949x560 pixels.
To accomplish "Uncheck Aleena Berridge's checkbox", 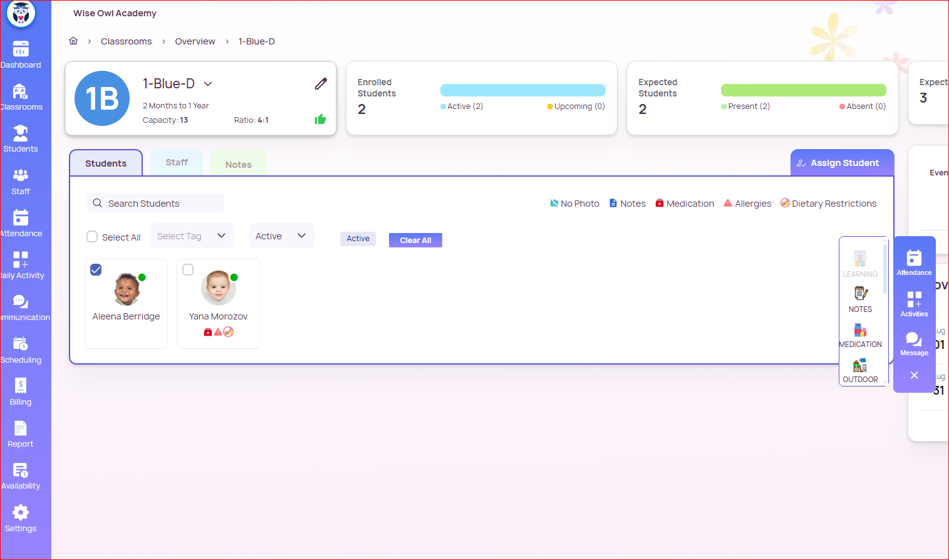I will (x=96, y=270).
